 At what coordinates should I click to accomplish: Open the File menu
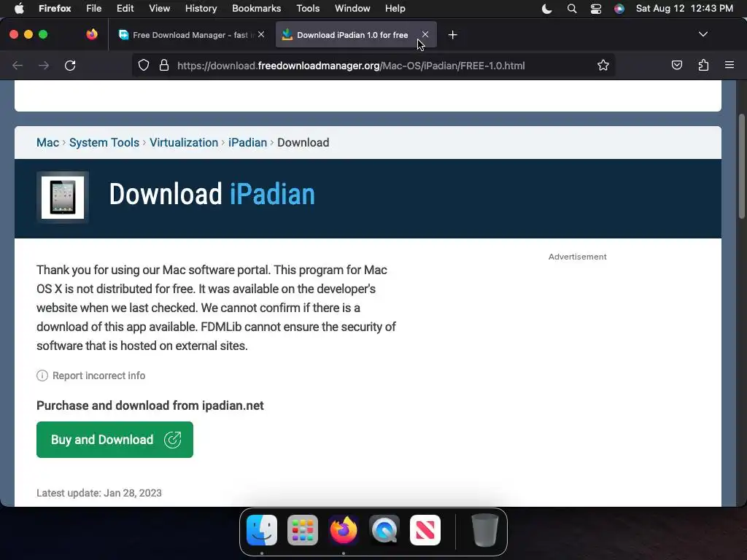point(94,9)
